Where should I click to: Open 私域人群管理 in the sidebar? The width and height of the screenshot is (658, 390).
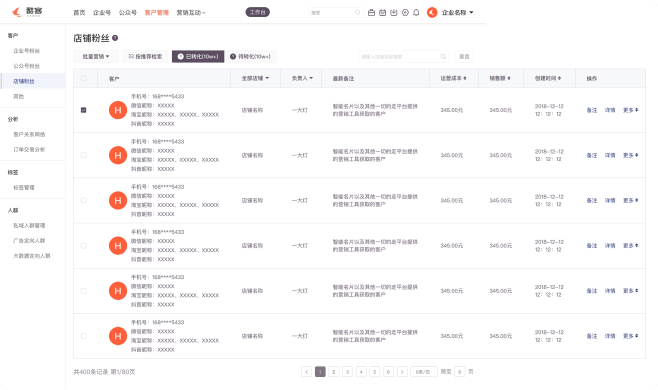click(29, 225)
